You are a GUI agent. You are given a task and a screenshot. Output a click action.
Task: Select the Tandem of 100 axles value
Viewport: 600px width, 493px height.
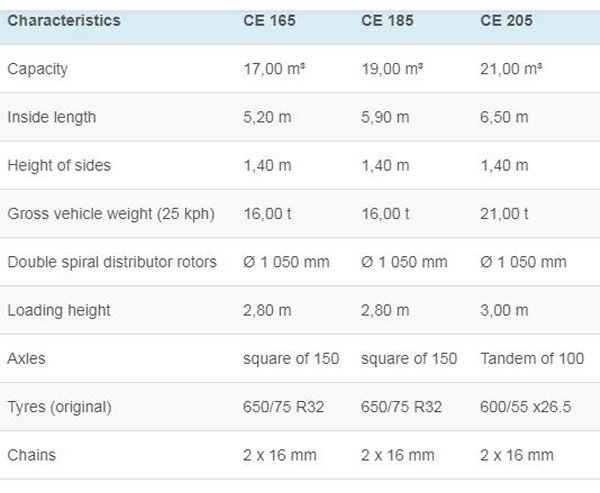[532, 358]
